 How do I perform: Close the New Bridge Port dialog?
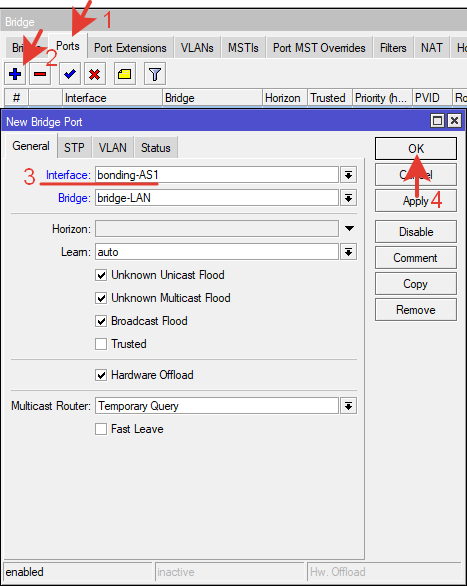(x=454, y=121)
